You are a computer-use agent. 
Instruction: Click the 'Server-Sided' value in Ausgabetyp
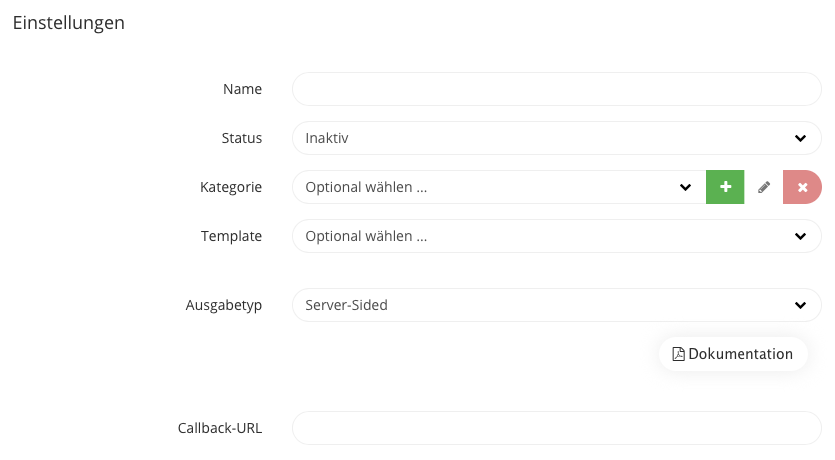pos(346,305)
